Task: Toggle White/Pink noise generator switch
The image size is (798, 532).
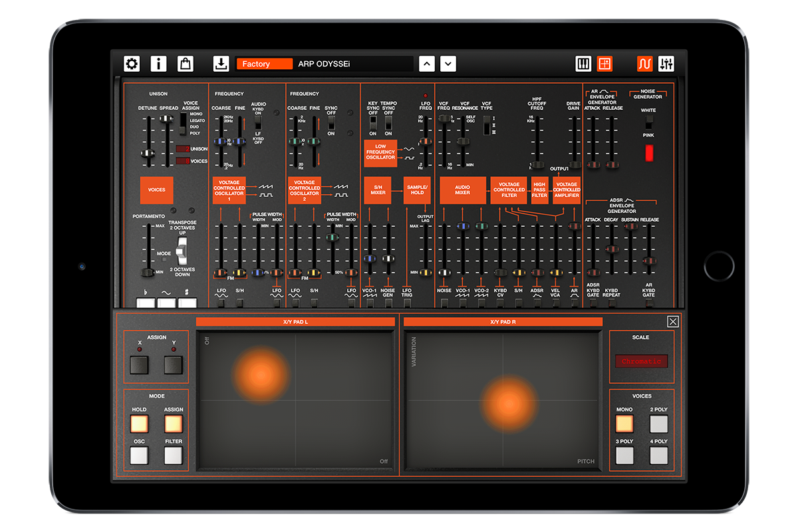Action: [649, 122]
